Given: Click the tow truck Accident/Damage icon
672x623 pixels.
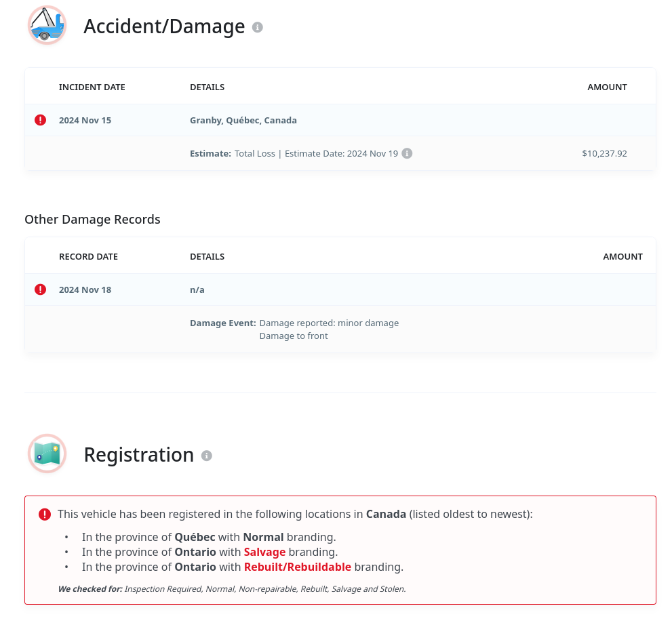Looking at the screenshot, I should (47, 26).
